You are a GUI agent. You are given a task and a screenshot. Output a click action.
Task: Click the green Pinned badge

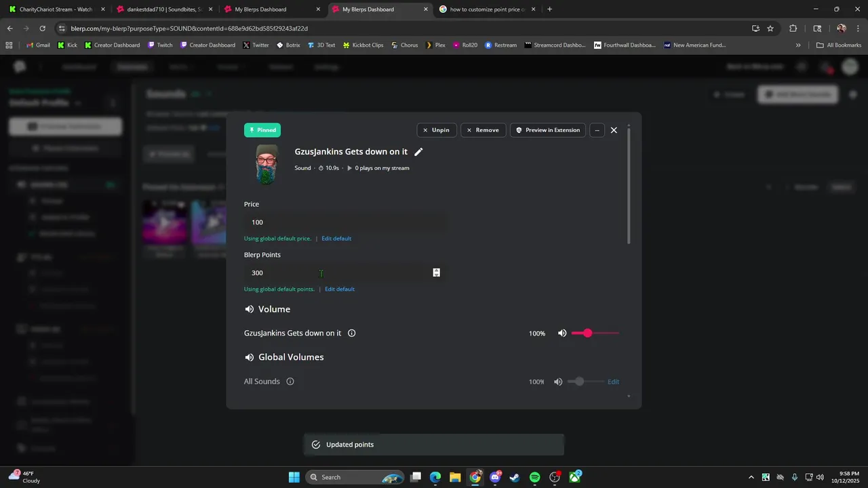click(x=262, y=130)
